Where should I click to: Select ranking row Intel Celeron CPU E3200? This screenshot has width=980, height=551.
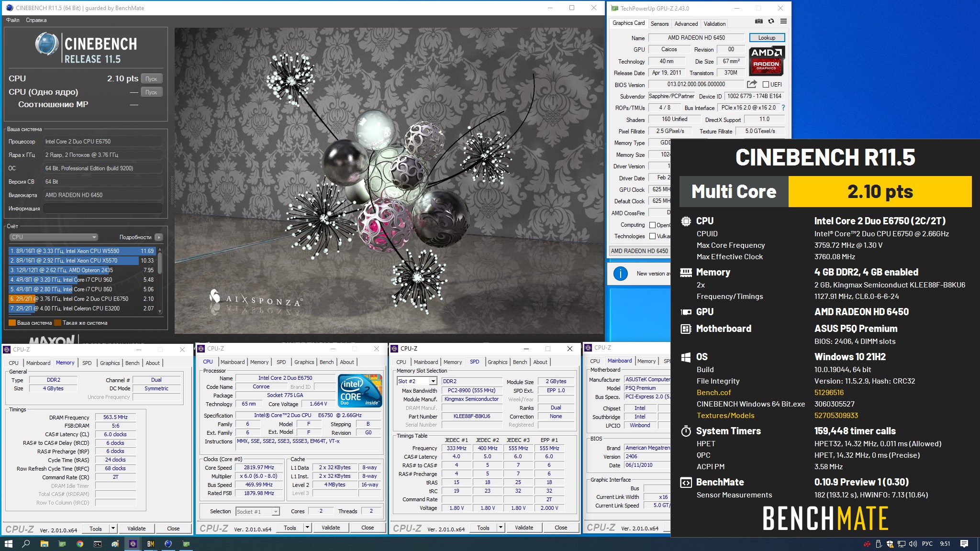click(x=82, y=309)
